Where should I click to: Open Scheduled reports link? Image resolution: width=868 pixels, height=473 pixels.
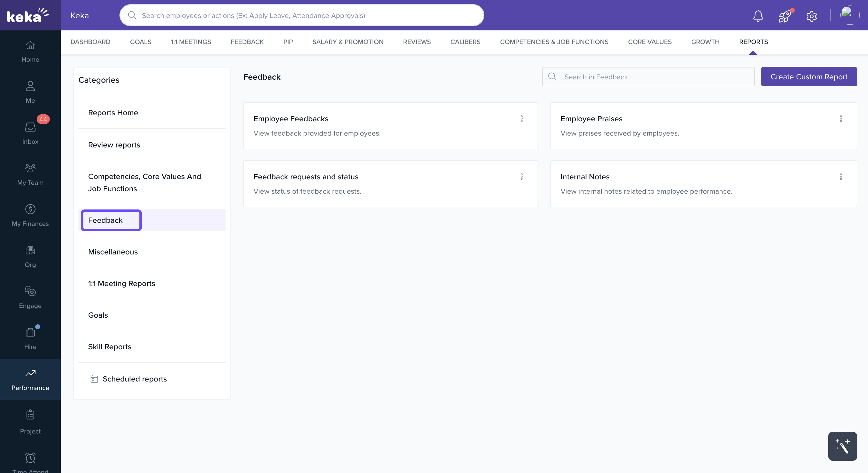tap(134, 379)
